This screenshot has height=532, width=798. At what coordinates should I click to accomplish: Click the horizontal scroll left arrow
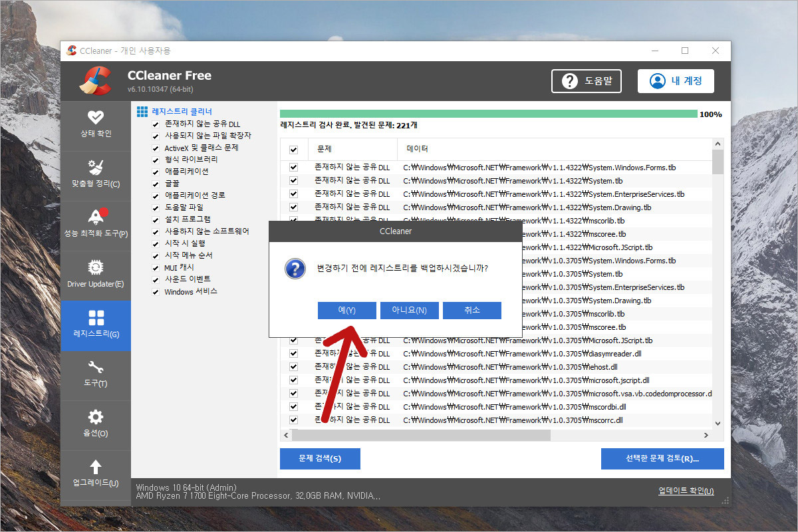[286, 435]
